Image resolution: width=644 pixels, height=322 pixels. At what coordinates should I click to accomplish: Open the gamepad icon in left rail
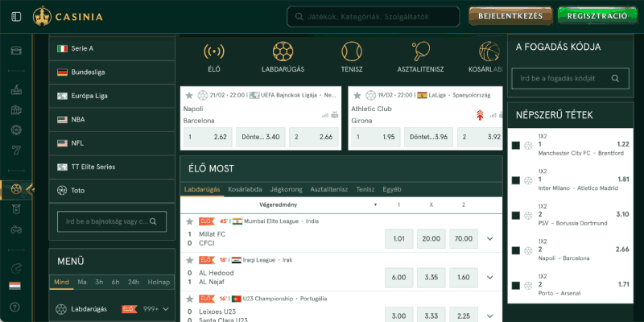[x=16, y=229]
